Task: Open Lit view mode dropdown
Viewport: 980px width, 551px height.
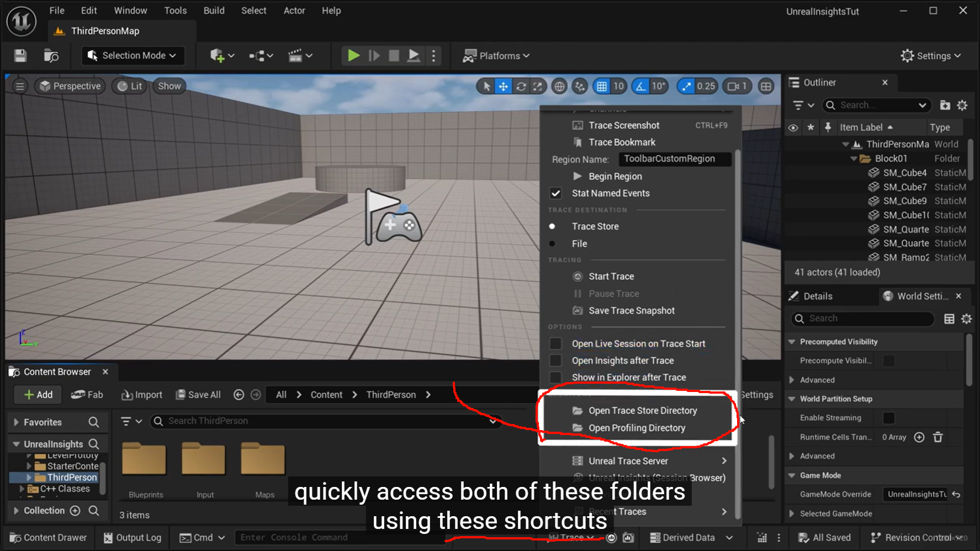Action: point(130,86)
